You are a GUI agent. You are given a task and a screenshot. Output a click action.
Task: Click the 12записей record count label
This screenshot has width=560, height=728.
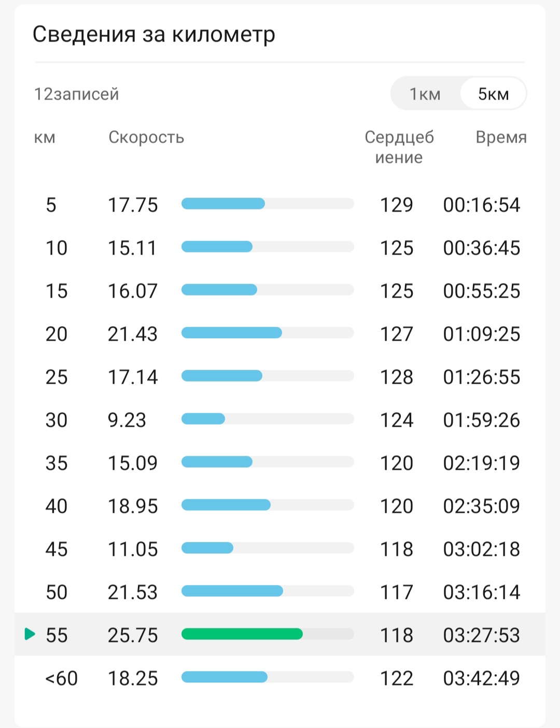coord(77,94)
